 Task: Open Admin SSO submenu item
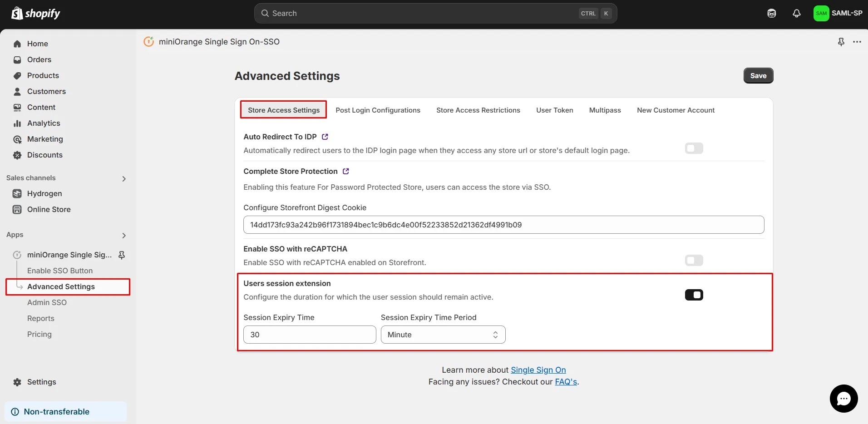(x=47, y=302)
